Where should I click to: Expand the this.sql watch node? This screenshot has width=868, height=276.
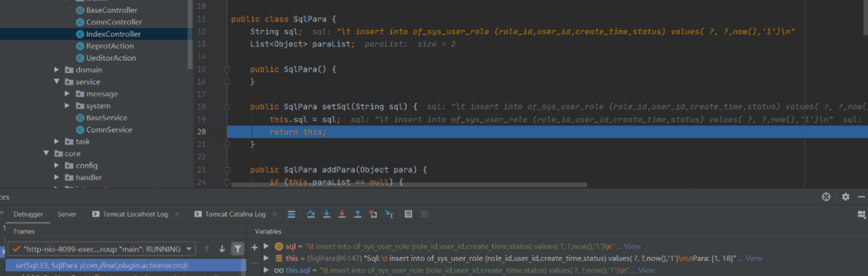pos(266,270)
